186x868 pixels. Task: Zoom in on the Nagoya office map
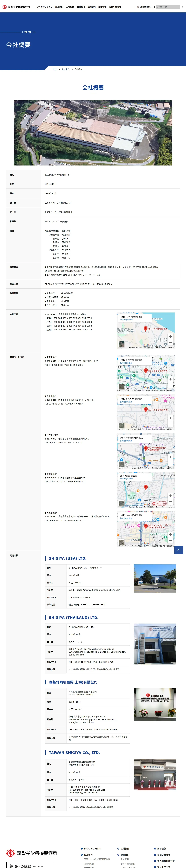pyautogui.click(x=170, y=457)
